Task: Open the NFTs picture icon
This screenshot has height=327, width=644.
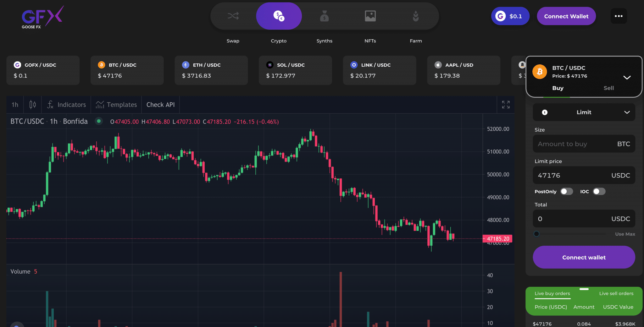Action: (370, 16)
